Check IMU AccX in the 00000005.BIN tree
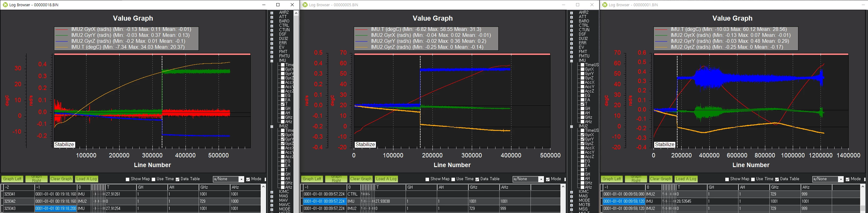This screenshot has width=868, height=213. click(583, 82)
